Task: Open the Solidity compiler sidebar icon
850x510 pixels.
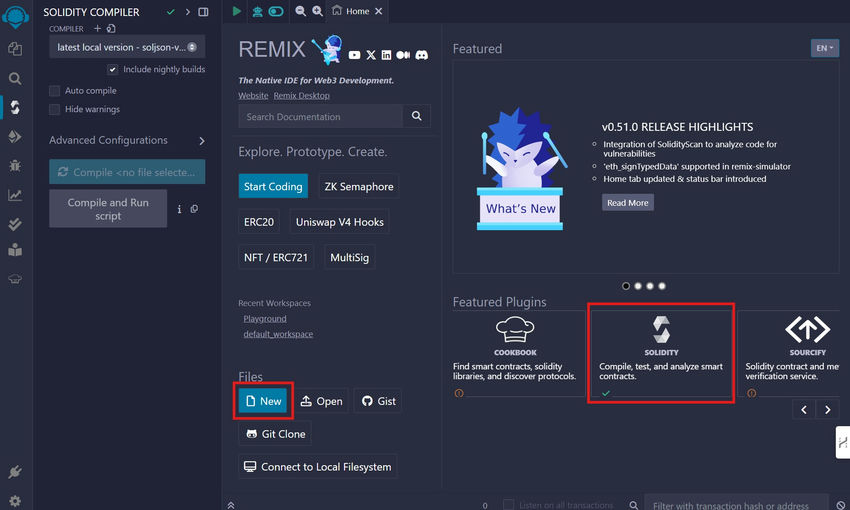Action: 15,107
